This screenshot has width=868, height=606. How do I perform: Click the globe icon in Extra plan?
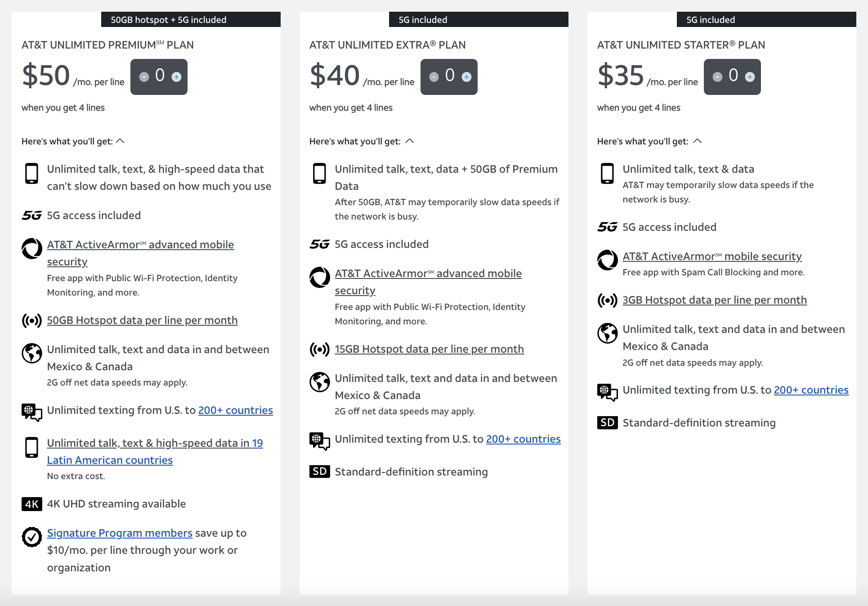pyautogui.click(x=319, y=382)
